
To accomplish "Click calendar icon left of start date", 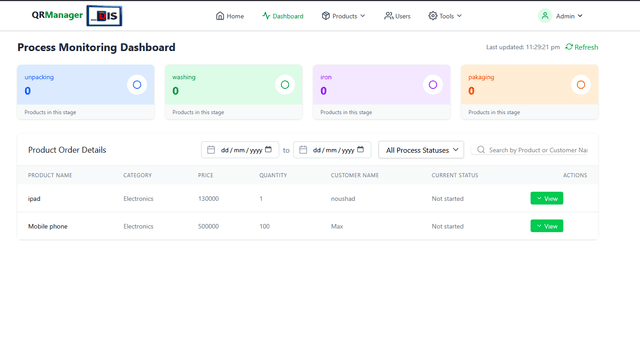I will [x=211, y=150].
